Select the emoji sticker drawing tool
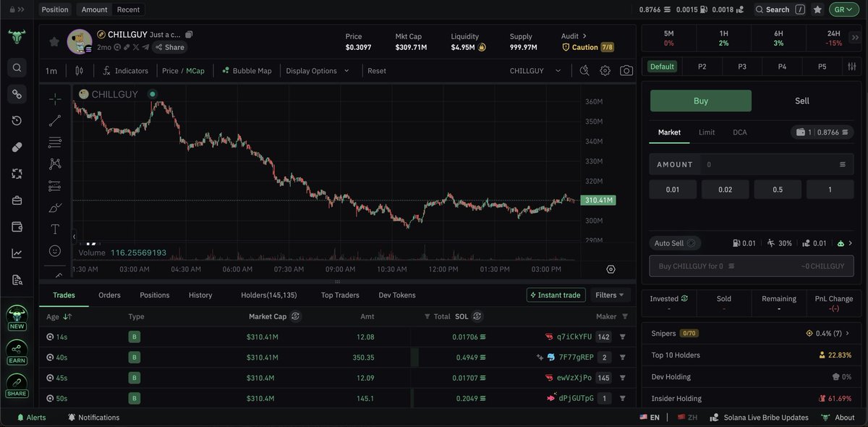 click(x=55, y=250)
